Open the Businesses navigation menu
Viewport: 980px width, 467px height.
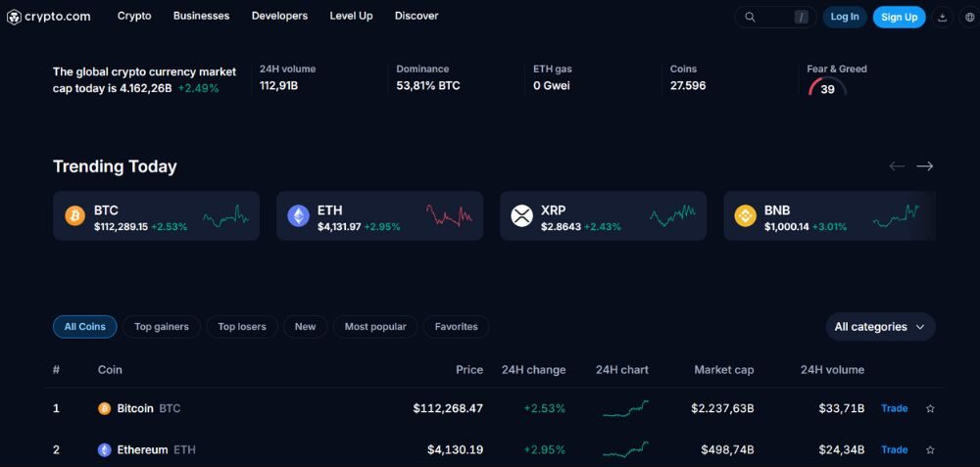coord(201,17)
